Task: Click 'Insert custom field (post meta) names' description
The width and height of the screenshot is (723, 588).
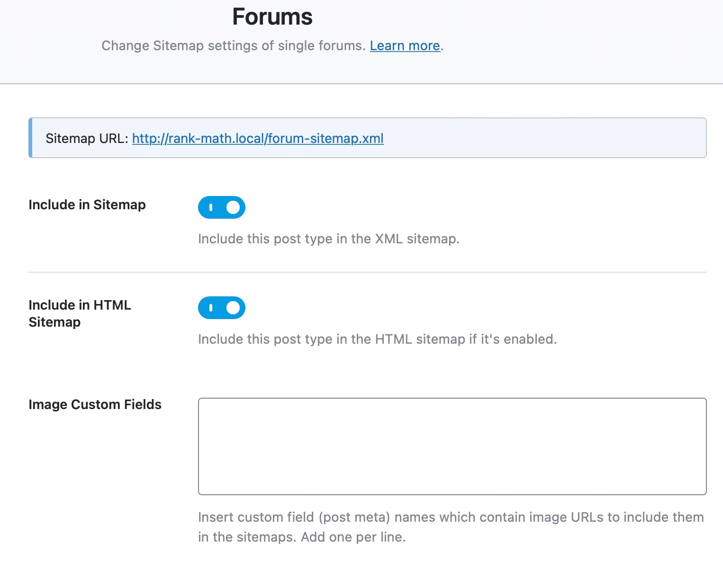Action: (451, 527)
